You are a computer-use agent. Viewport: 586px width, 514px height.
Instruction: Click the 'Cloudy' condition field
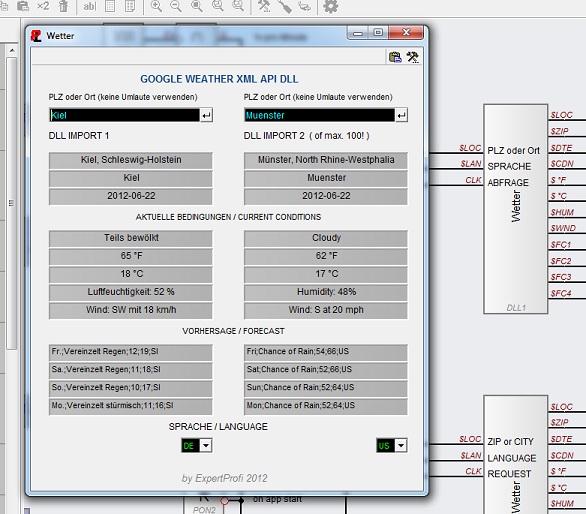[x=326, y=238]
